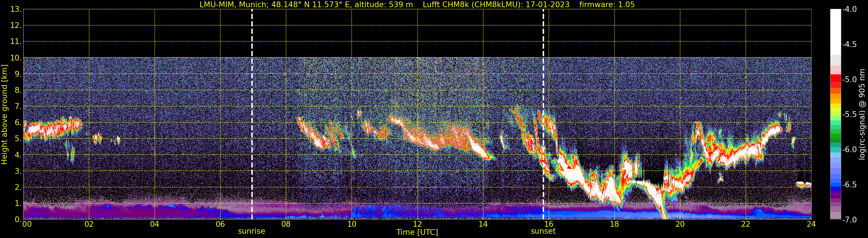This screenshot has width=868, height=238.
Task: Click the '9.' height tick label
Action: pos(18,74)
